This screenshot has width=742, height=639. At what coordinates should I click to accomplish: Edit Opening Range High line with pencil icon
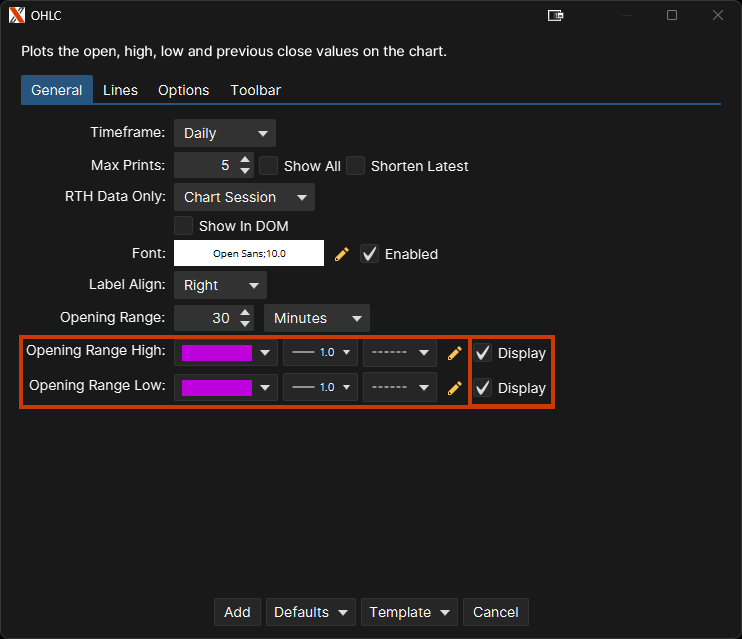coord(455,353)
